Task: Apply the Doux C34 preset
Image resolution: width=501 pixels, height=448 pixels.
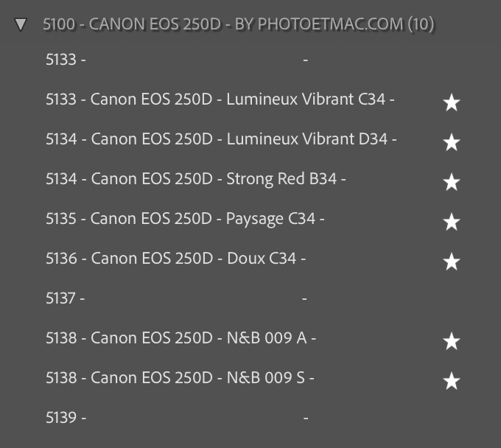Action: (175, 259)
